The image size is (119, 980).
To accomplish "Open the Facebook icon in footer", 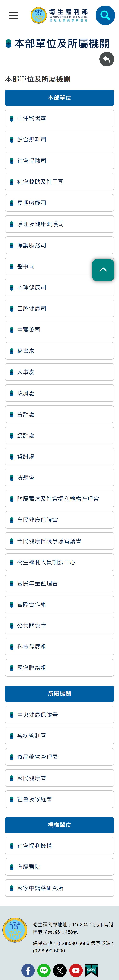I will coord(28,970).
